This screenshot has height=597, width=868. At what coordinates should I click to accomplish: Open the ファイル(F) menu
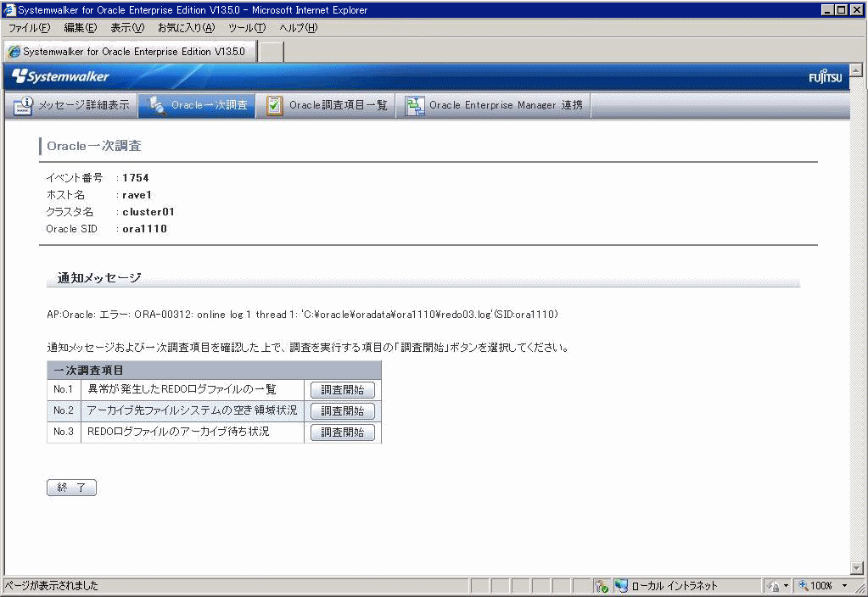click(30, 28)
